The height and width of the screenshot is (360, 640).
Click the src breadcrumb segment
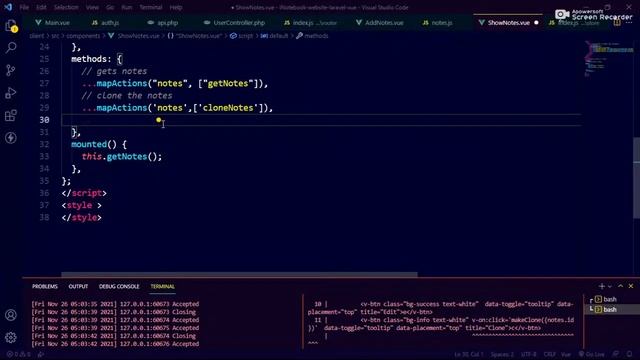55,36
